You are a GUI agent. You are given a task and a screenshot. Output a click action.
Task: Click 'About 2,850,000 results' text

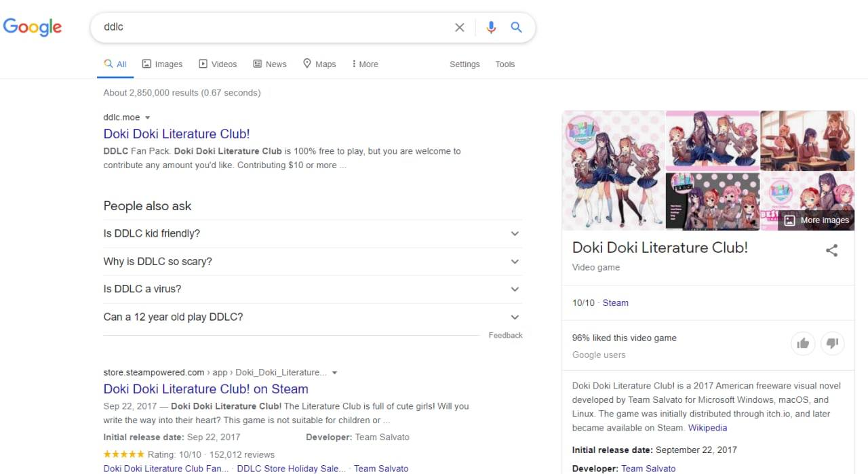click(151, 92)
